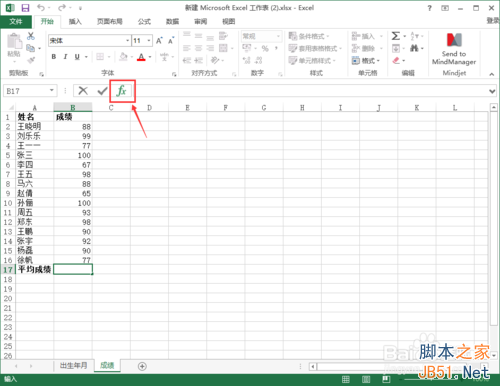Select row 5 header
This screenshot has height=386, width=500.
8,155
